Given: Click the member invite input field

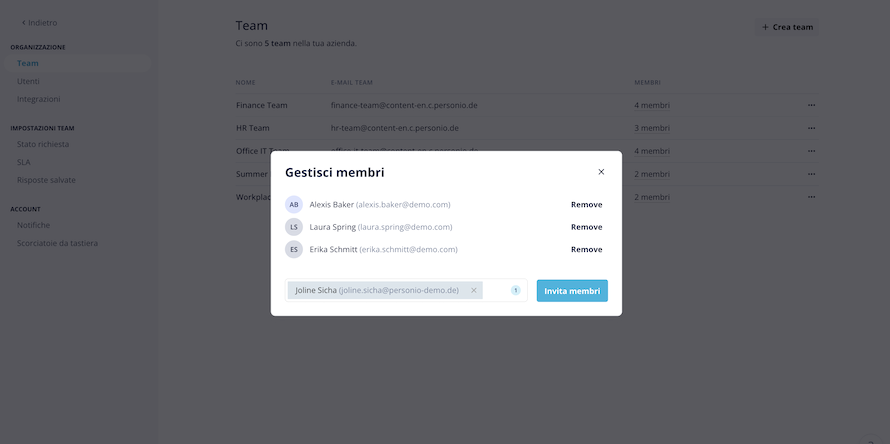Looking at the screenshot, I should click(x=496, y=290).
